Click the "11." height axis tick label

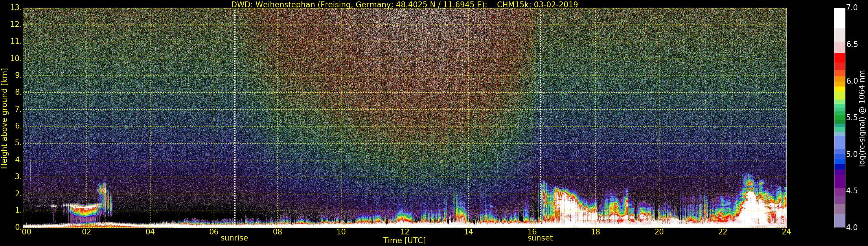pos(16,41)
